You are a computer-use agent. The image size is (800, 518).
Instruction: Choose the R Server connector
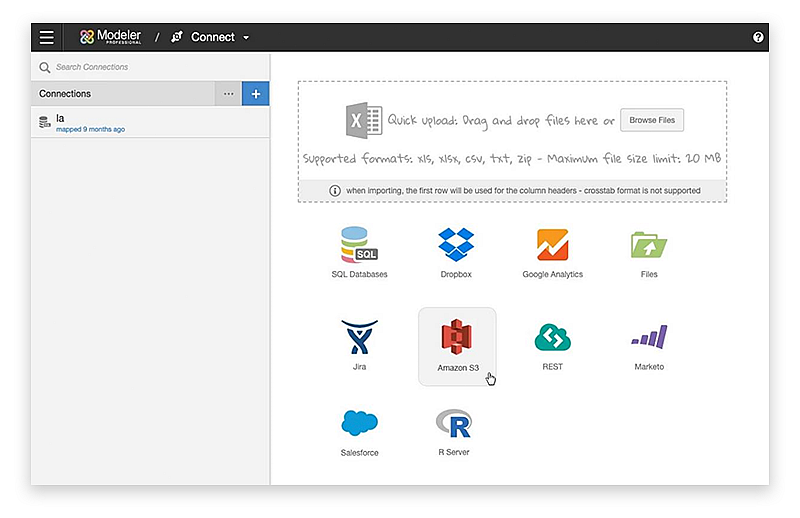pyautogui.click(x=454, y=433)
